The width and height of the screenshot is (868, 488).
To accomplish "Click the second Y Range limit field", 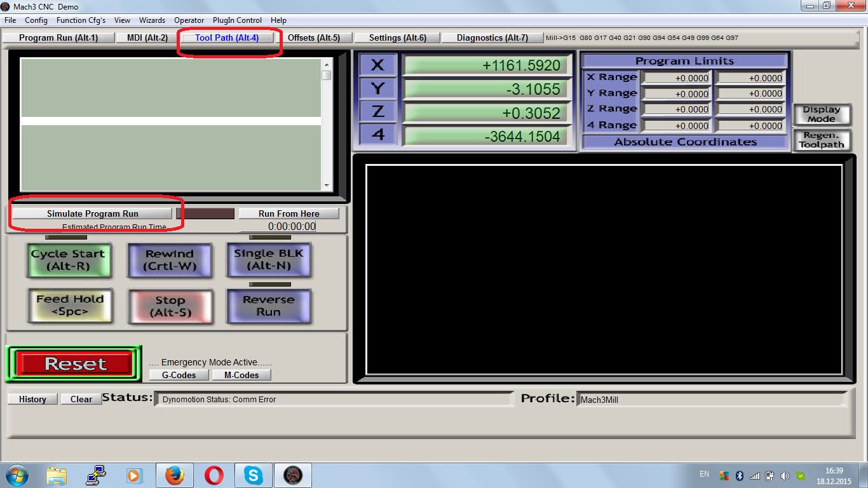I will [x=750, y=93].
